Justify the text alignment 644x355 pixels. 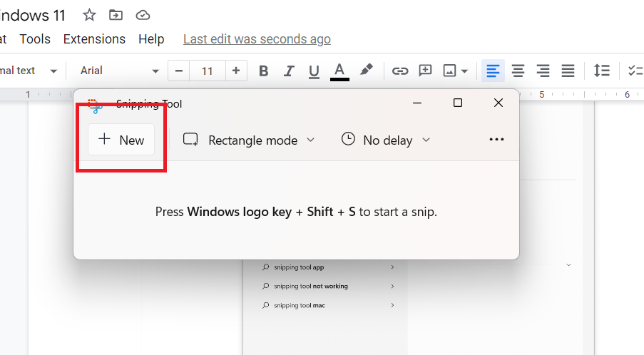point(568,71)
